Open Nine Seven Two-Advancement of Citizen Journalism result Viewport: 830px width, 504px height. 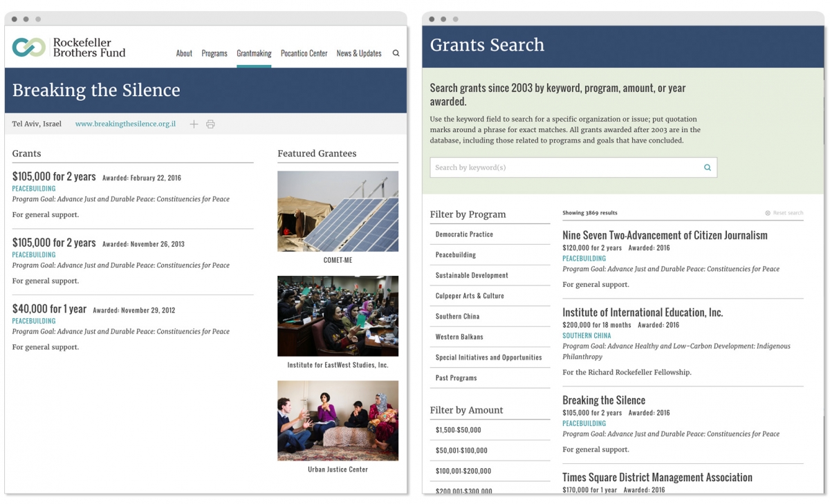pyautogui.click(x=665, y=235)
